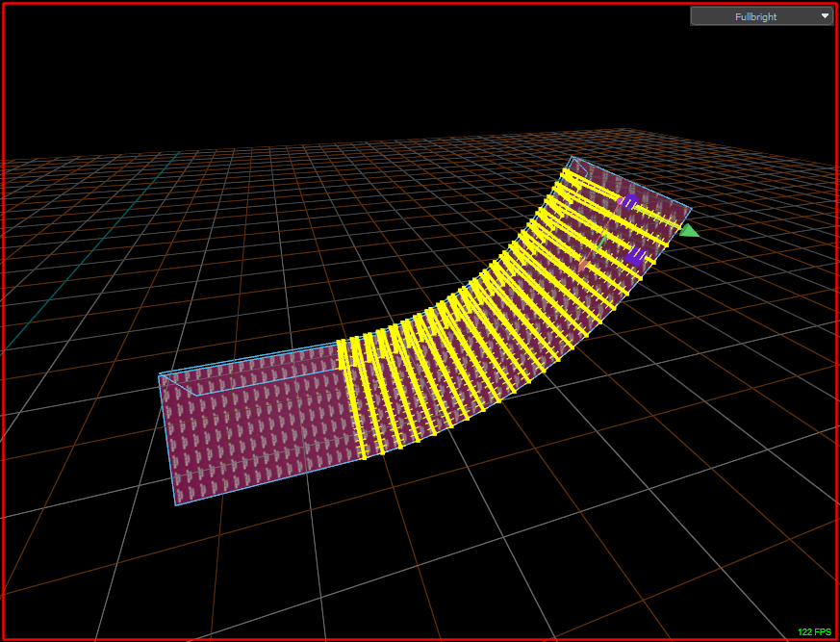
Task: Click the green translate gizmo arrow
Action: pos(689,231)
